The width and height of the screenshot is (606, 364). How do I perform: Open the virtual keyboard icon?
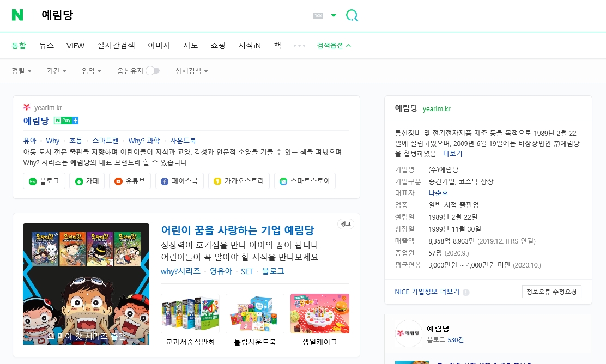click(318, 15)
